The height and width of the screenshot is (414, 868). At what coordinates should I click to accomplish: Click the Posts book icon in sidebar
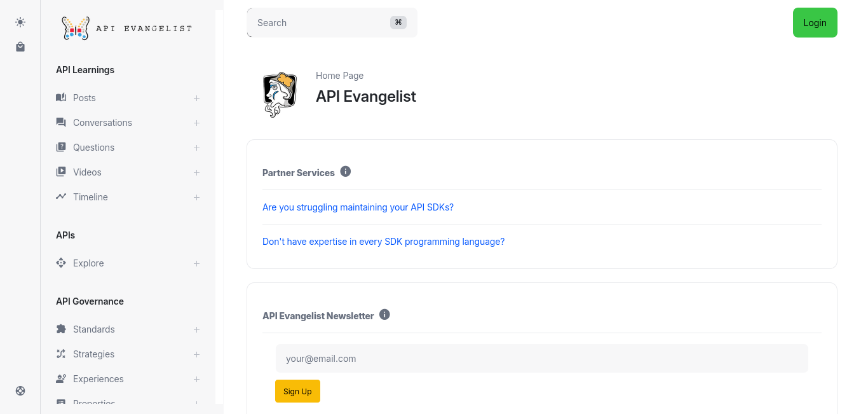click(61, 98)
